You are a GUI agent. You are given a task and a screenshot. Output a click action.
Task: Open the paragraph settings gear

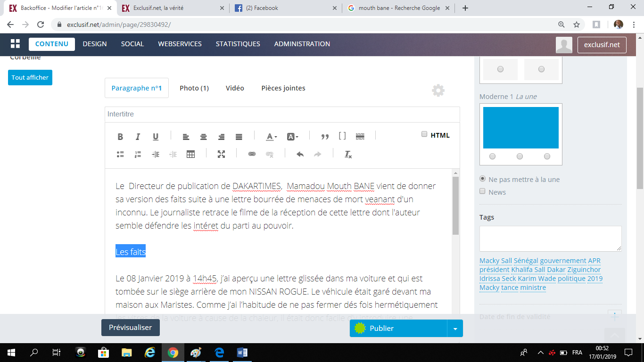438,90
